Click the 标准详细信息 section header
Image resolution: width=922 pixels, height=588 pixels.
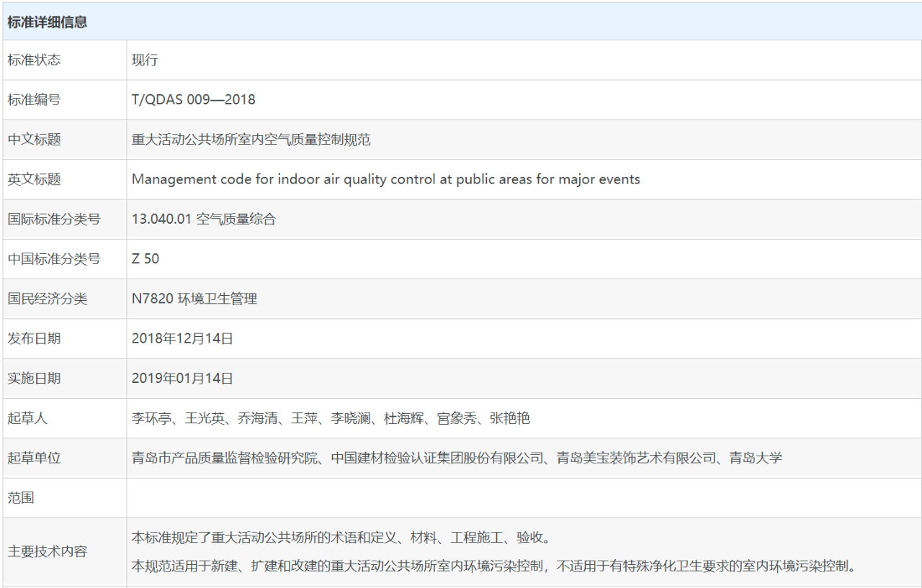coord(48,22)
